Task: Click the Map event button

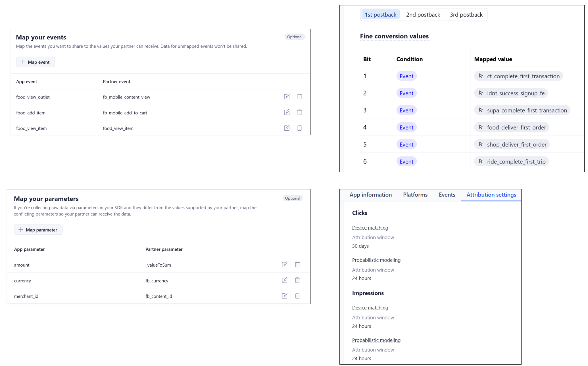Action: [35, 62]
